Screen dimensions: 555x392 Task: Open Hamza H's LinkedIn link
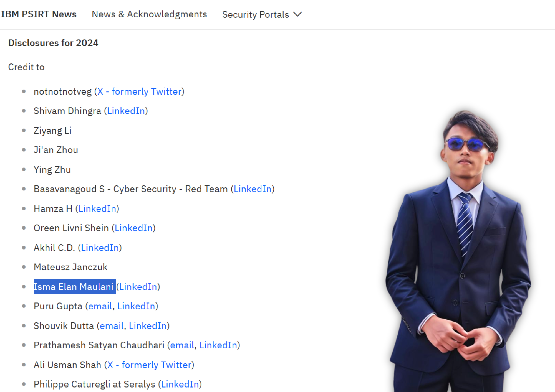tap(97, 209)
